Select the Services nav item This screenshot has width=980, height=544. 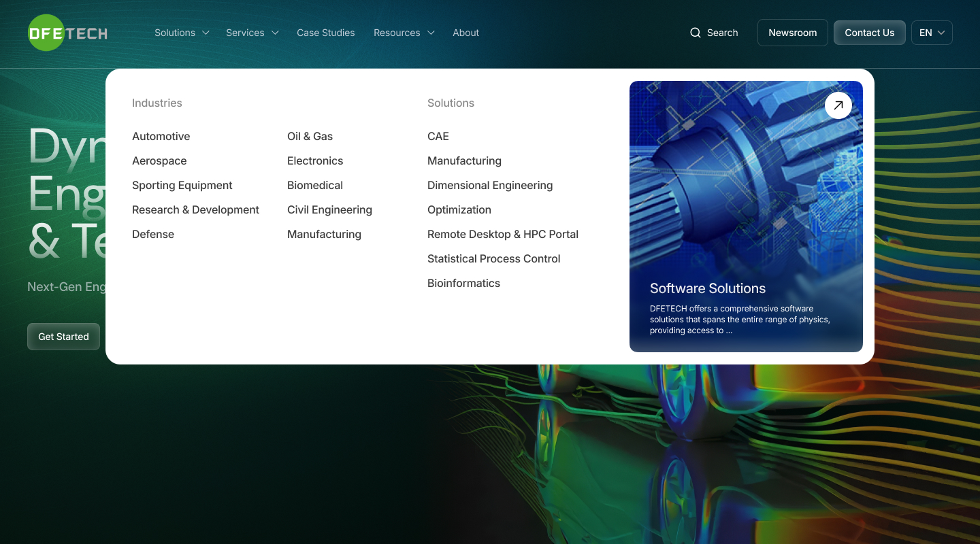pyautogui.click(x=245, y=33)
